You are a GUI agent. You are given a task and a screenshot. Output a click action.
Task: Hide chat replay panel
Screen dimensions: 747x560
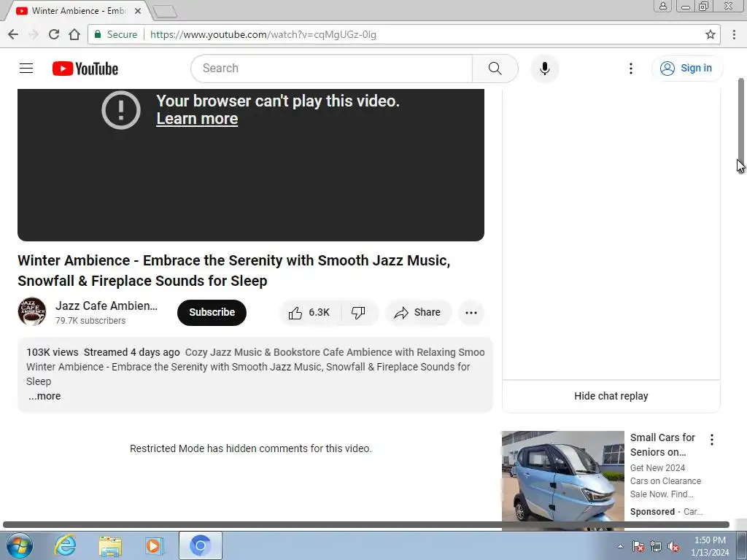(x=611, y=396)
